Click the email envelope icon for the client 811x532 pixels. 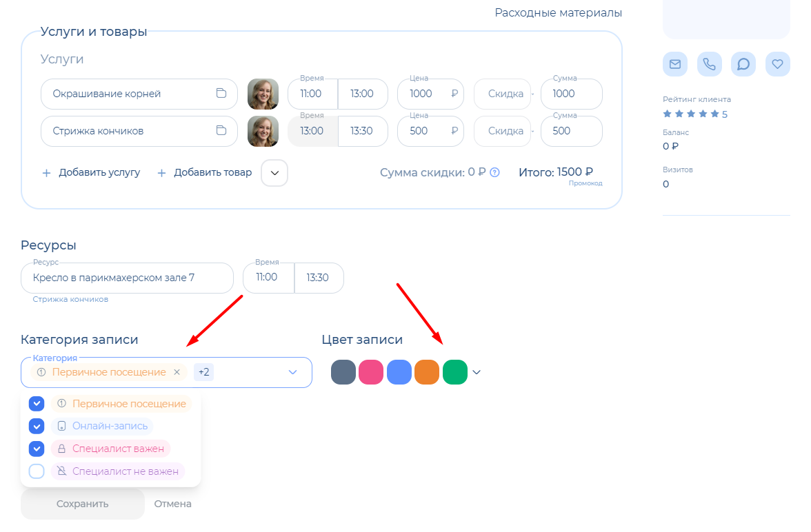(675, 64)
